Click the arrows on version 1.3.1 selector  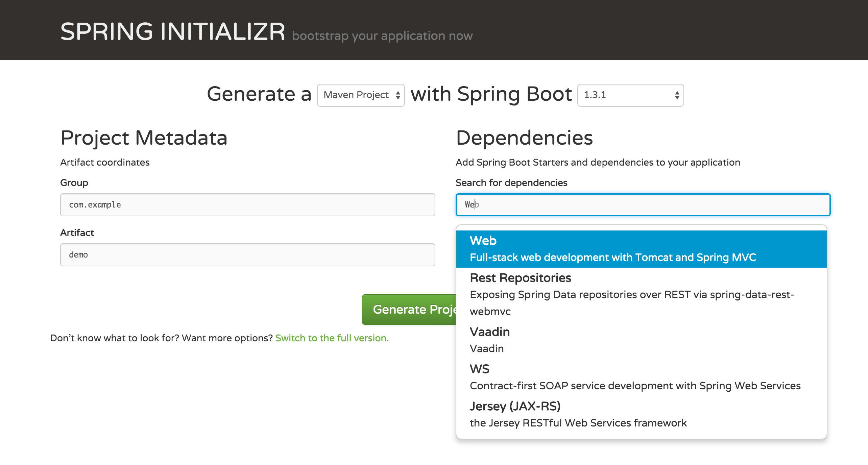677,95
